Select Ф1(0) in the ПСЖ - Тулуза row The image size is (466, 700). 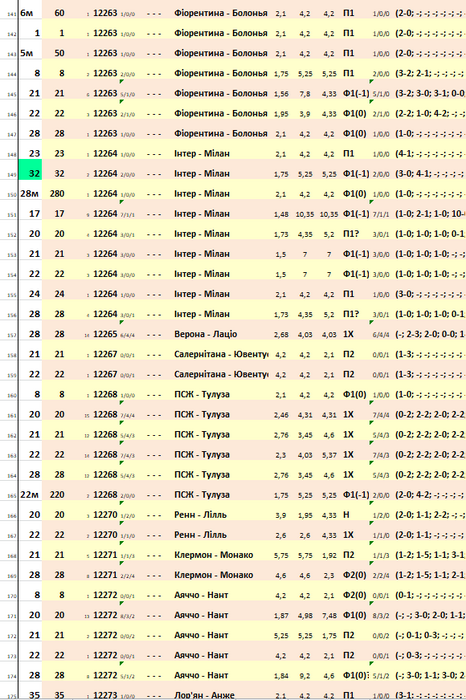coord(354,394)
